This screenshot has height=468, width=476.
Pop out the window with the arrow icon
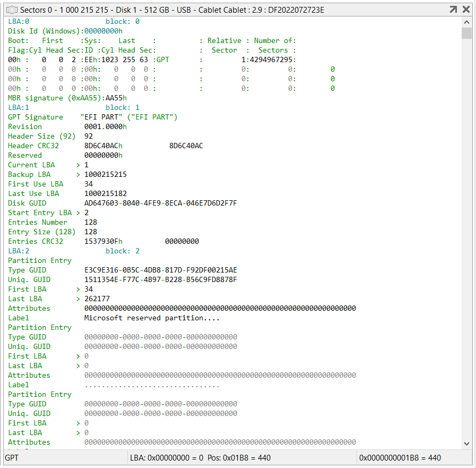[x=453, y=10]
